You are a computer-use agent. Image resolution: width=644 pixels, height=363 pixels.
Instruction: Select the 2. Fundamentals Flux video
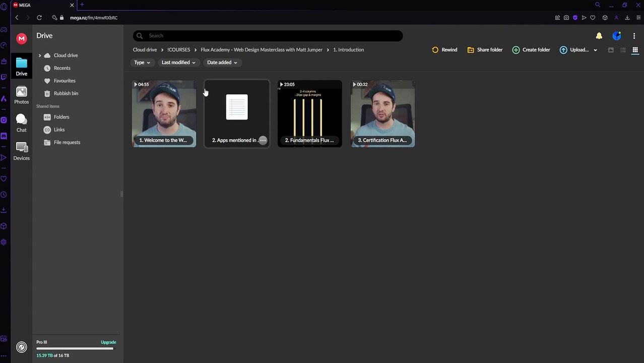pyautogui.click(x=309, y=113)
